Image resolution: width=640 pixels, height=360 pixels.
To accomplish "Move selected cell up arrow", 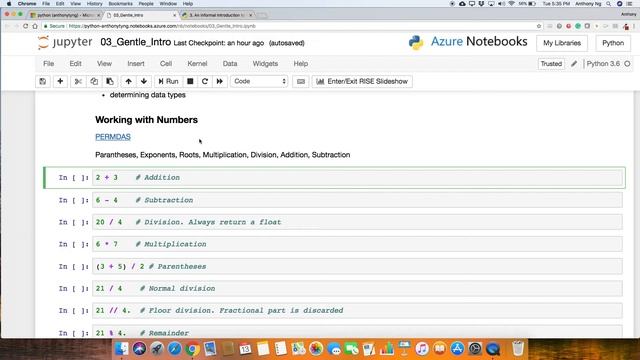I will (x=129, y=81).
